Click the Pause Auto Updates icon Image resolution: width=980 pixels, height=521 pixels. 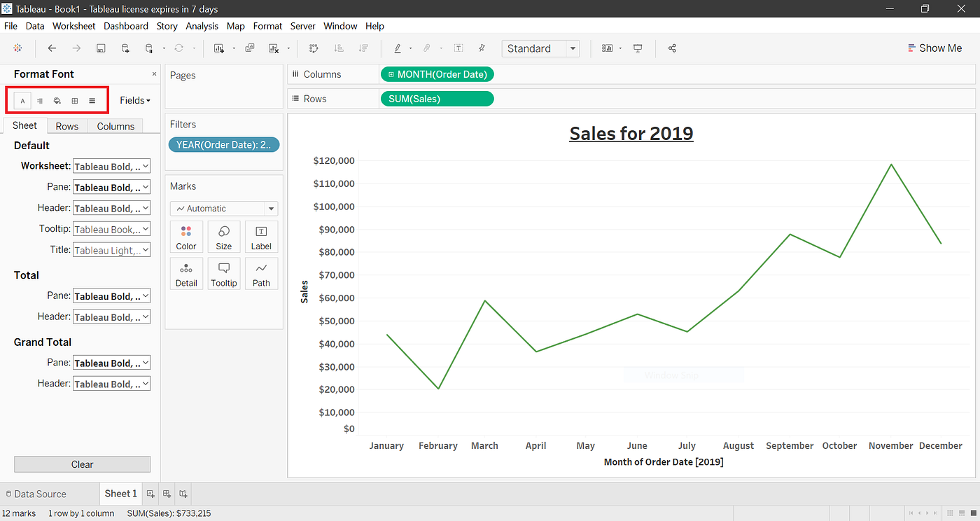pos(148,48)
